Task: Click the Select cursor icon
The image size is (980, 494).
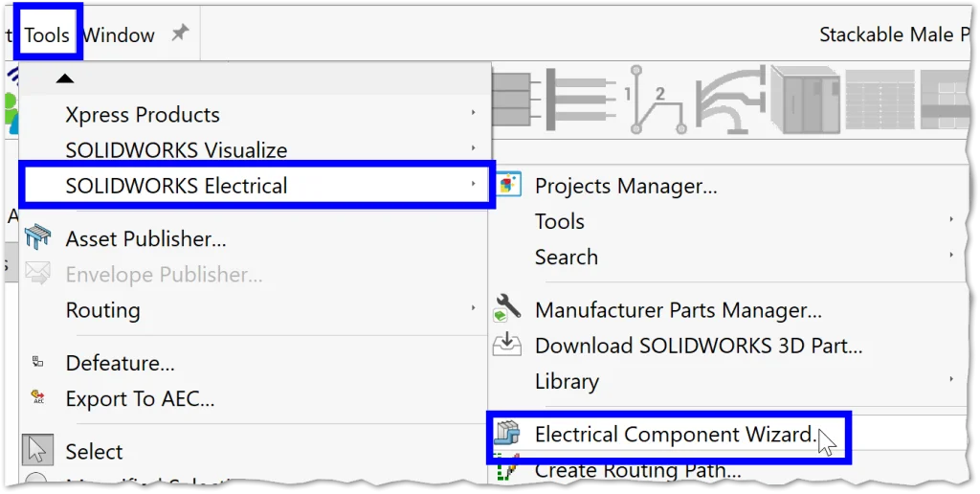Action: 37,451
